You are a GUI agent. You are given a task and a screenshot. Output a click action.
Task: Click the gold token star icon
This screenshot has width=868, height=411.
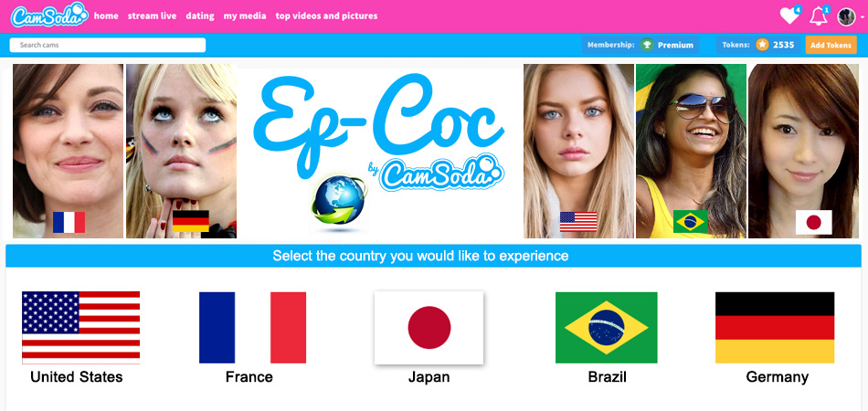coord(762,45)
